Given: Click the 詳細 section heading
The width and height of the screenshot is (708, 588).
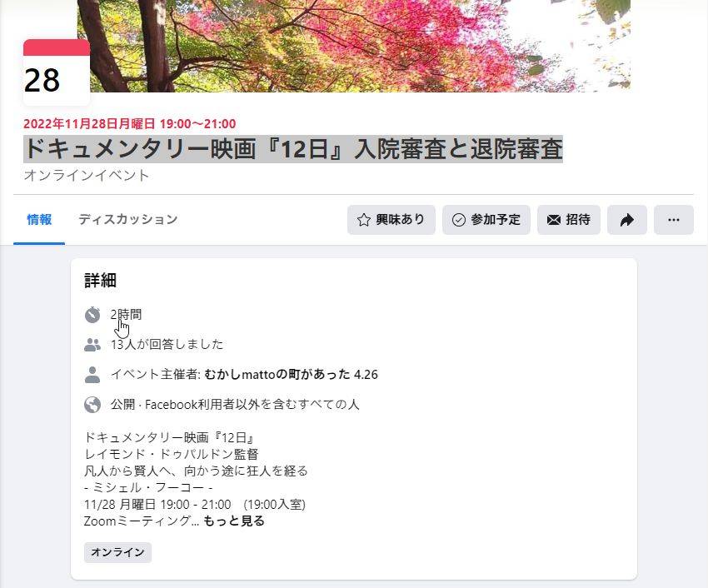Looking at the screenshot, I should click(x=100, y=281).
